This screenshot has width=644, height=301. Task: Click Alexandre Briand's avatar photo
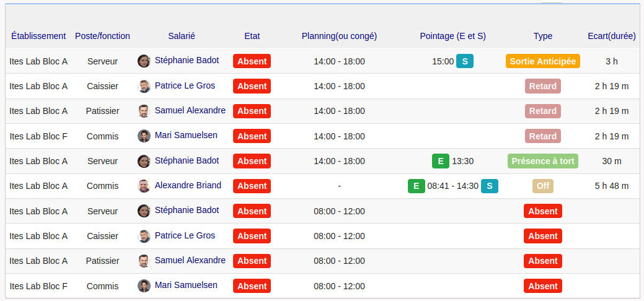144,186
